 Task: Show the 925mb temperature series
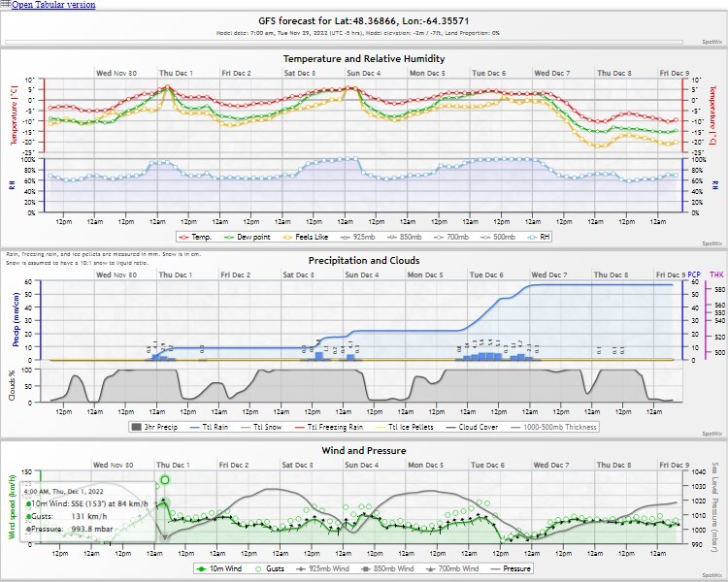click(357, 237)
